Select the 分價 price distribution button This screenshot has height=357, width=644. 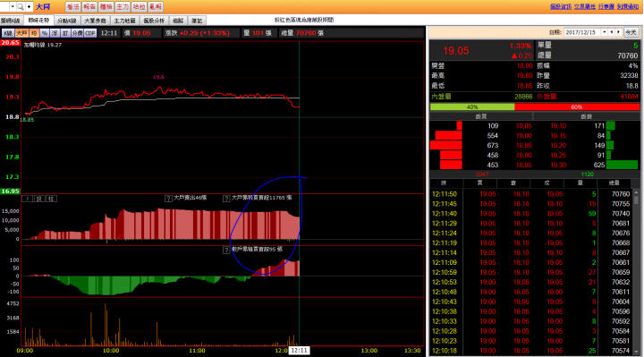pos(77,33)
